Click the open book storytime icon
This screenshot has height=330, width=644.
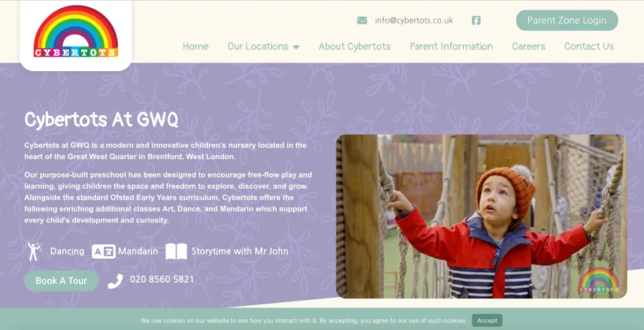click(x=176, y=251)
